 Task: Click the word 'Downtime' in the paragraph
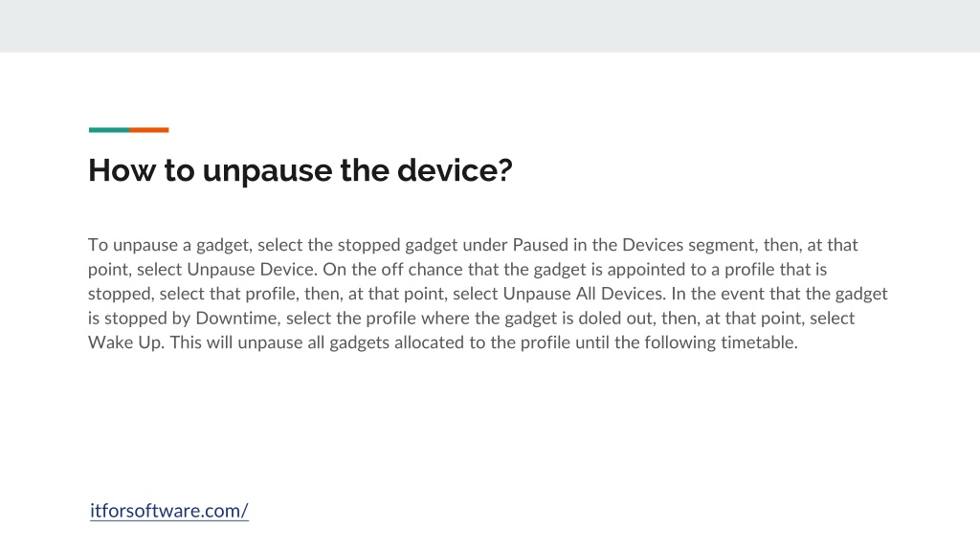tap(237, 318)
